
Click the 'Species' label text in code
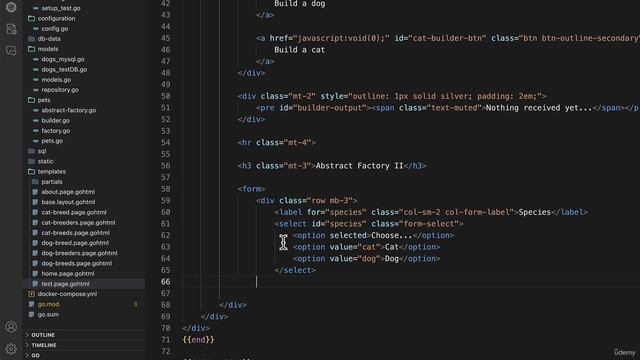click(535, 212)
